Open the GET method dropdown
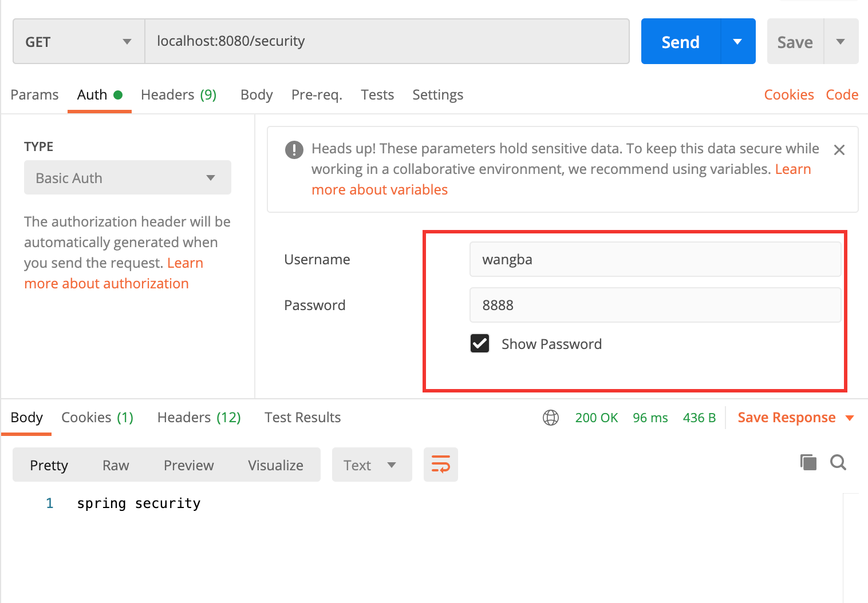868x603 pixels. tap(78, 42)
